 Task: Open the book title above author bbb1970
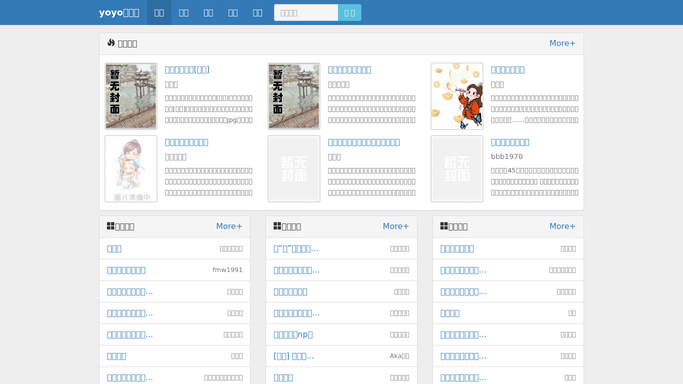[510, 142]
